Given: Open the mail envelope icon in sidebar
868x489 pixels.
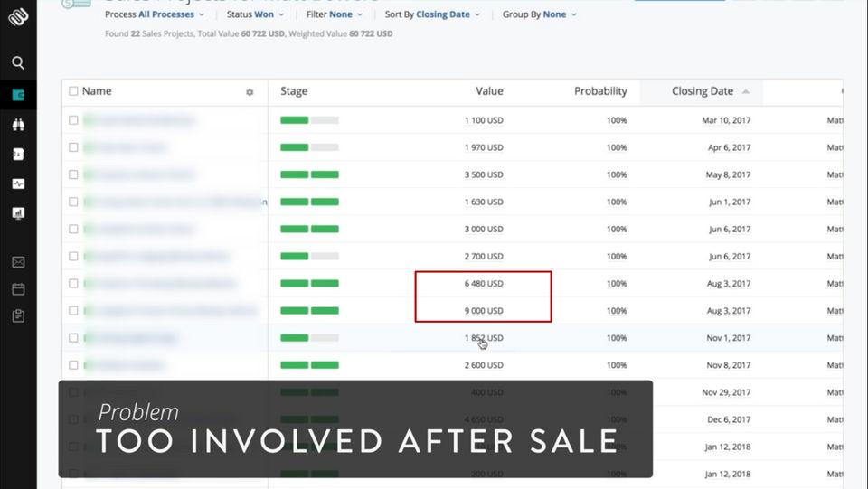Looking at the screenshot, I should 18,262.
